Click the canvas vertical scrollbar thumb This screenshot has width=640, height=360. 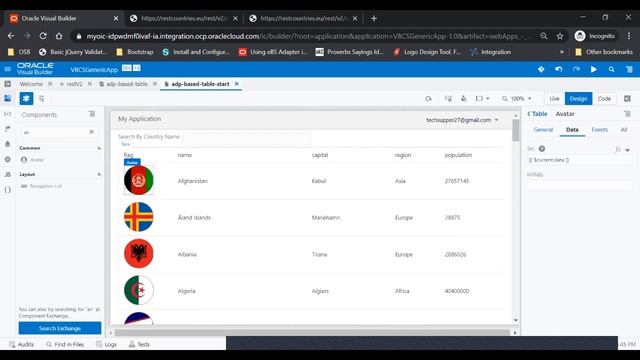tap(516, 130)
